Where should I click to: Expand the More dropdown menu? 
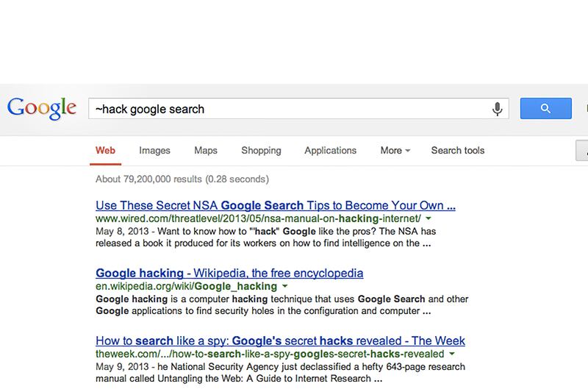point(395,151)
